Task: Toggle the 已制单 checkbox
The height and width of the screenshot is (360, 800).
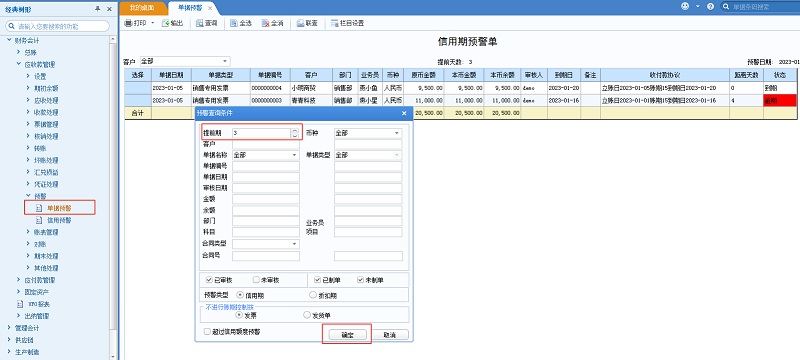Action: point(317,280)
